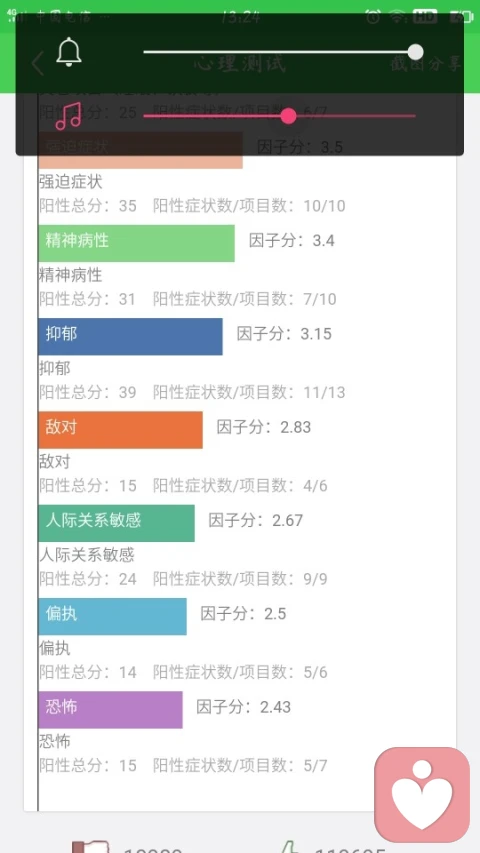The image size is (480, 853).
Task: Select the salmon 强迫症状 bar
Action: (x=140, y=150)
